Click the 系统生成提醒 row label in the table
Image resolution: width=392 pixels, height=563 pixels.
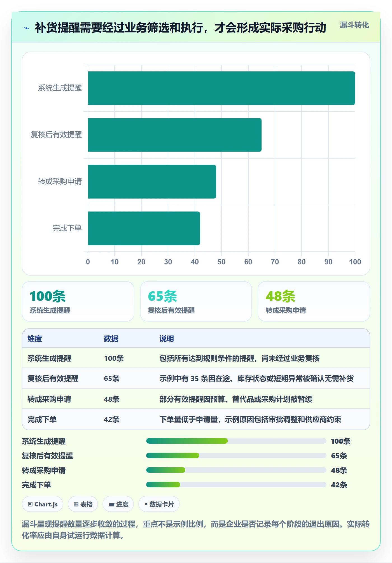49,358
